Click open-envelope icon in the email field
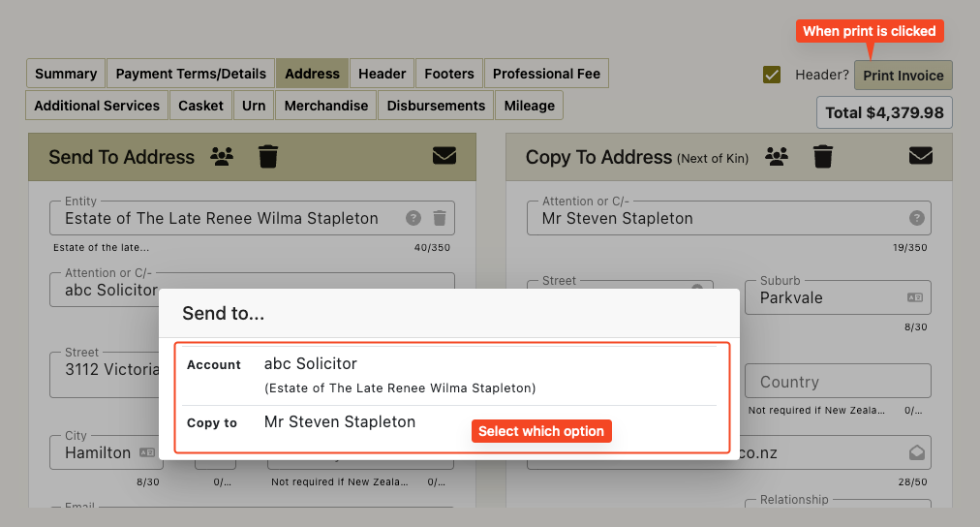 click(x=916, y=452)
